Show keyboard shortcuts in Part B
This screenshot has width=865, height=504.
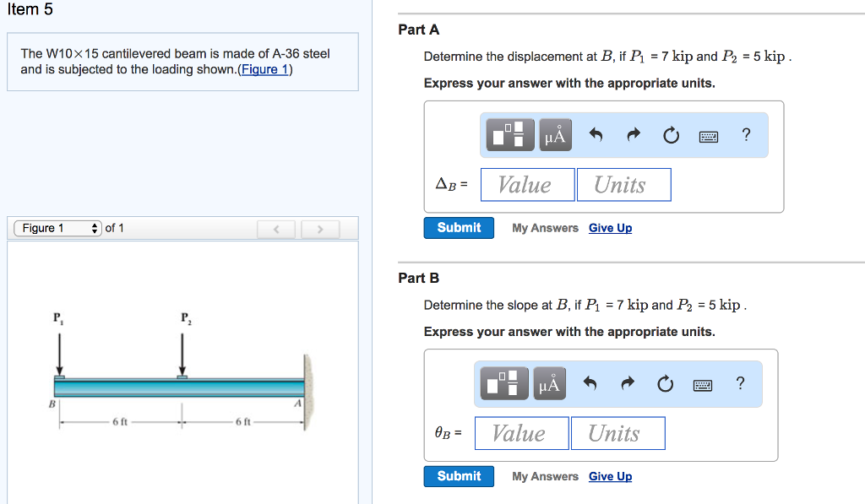[x=702, y=385]
